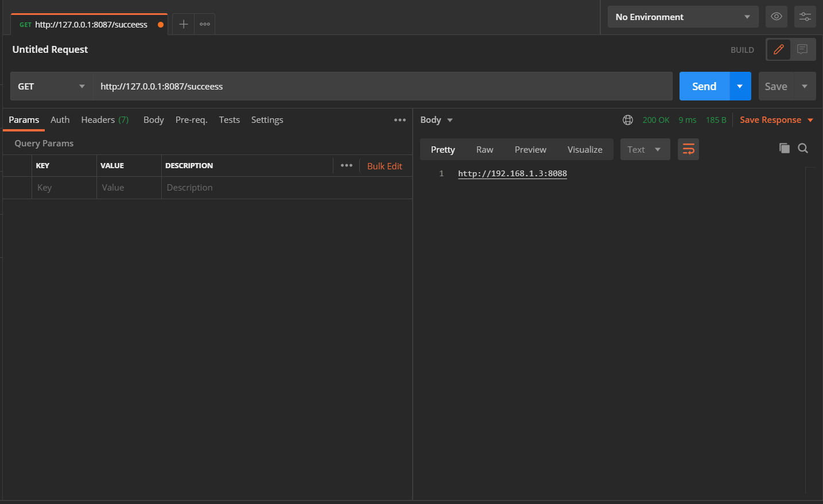Select Raw response view

coord(485,149)
